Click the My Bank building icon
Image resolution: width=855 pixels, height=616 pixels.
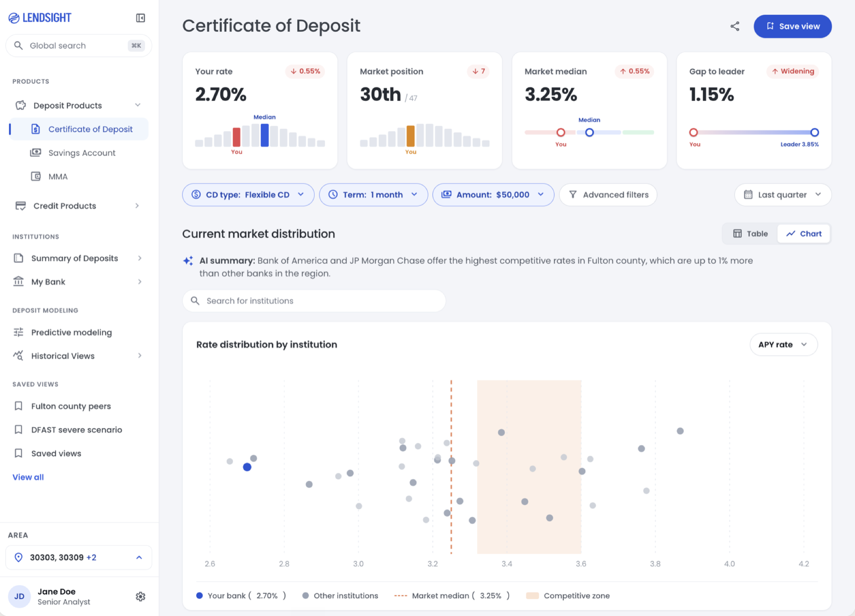(x=18, y=281)
